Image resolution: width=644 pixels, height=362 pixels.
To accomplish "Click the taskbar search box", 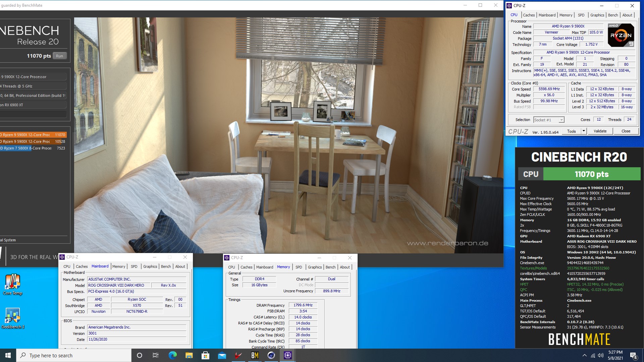I will pos(74,355).
